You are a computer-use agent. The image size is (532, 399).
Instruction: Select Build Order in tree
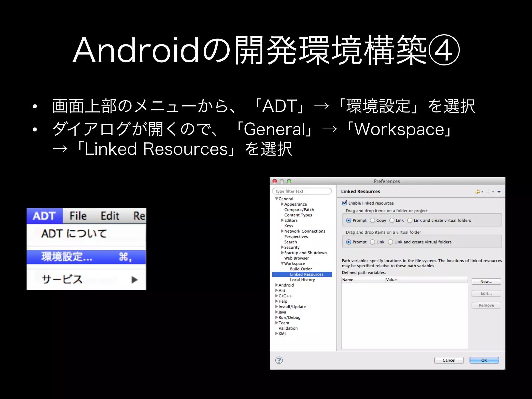[301, 269]
